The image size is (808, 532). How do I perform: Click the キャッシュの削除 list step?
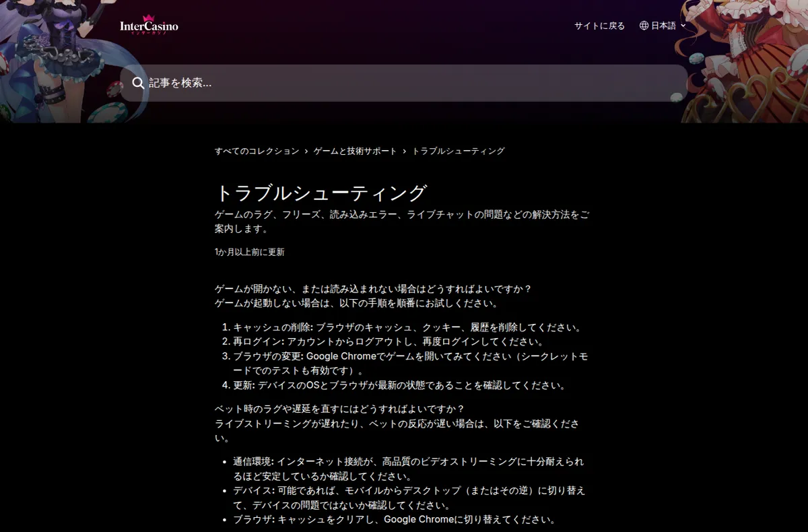[x=407, y=327]
